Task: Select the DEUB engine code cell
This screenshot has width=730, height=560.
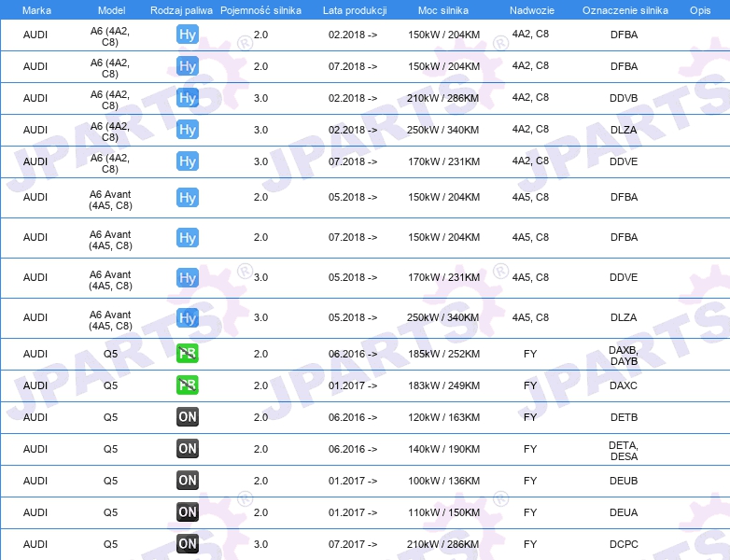Action: (x=624, y=481)
